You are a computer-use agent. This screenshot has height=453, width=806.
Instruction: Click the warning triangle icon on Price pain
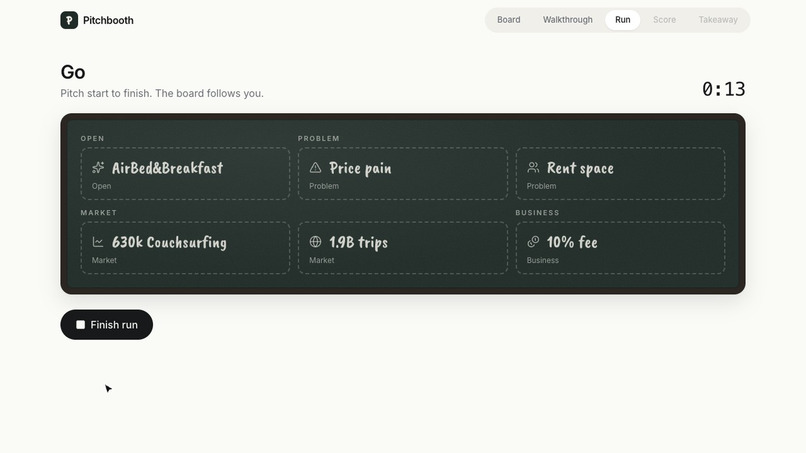pyautogui.click(x=316, y=168)
